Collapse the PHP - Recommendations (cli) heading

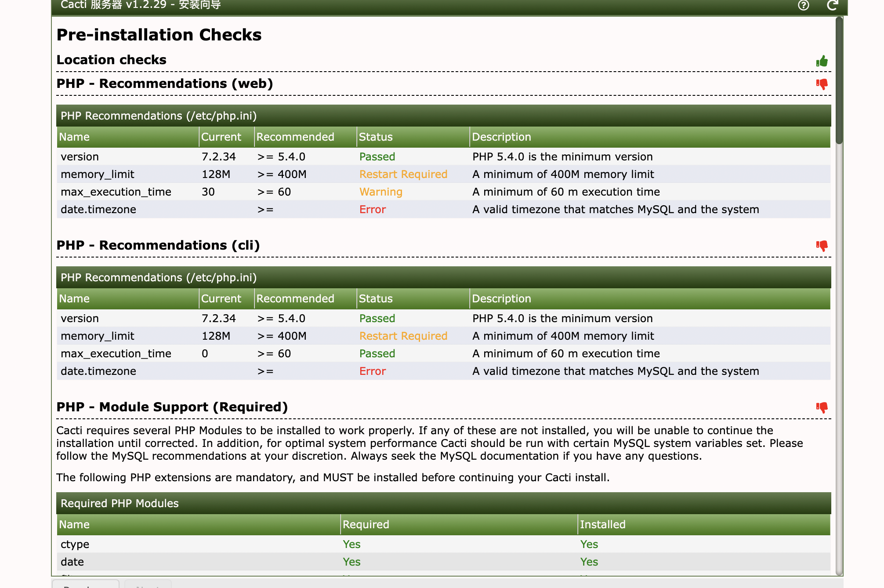pyautogui.click(x=158, y=245)
